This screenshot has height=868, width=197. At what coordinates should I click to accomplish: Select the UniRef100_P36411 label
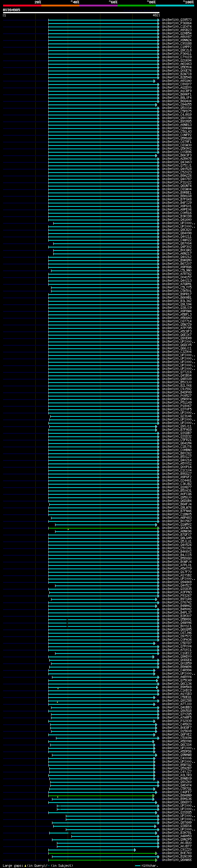click(x=177, y=54)
